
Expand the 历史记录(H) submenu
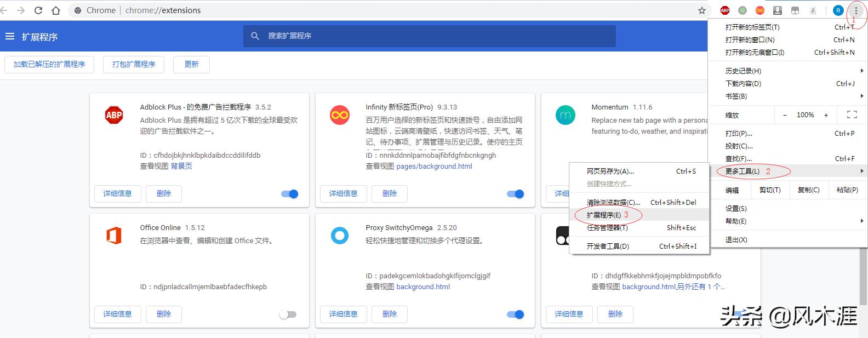789,71
